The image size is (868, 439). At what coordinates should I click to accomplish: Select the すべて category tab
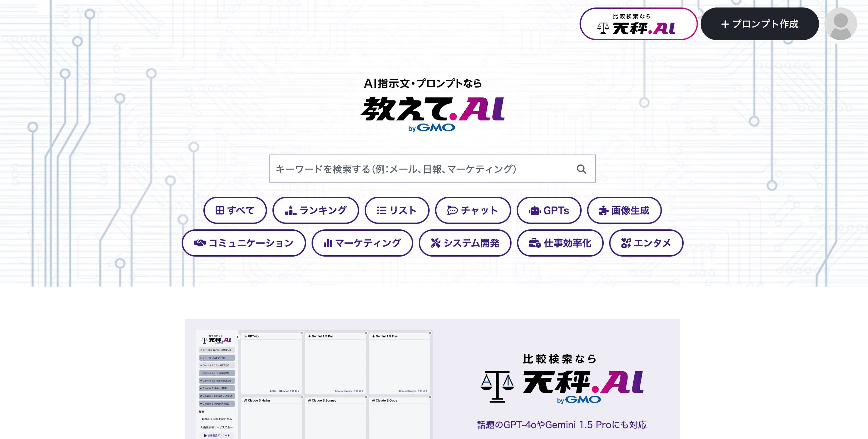click(x=235, y=210)
